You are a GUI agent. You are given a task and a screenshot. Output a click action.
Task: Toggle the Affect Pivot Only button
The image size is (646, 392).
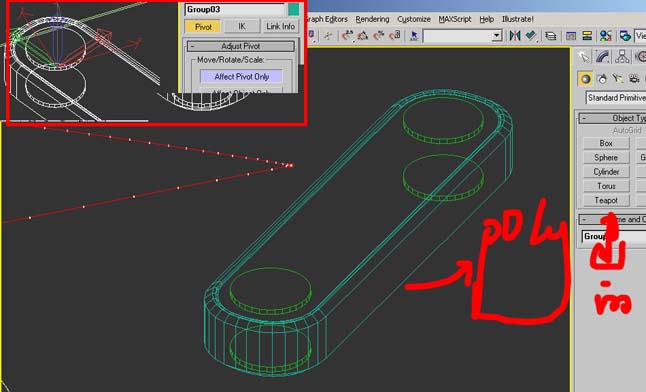(241, 77)
